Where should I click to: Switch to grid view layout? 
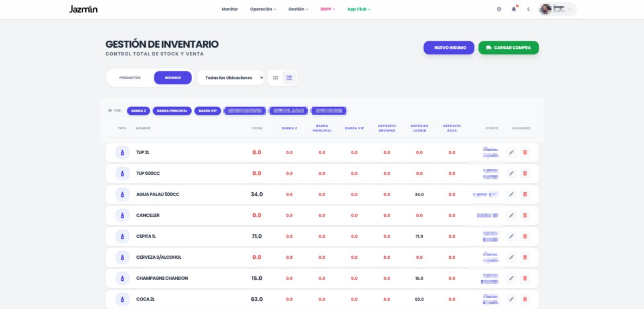(x=275, y=78)
